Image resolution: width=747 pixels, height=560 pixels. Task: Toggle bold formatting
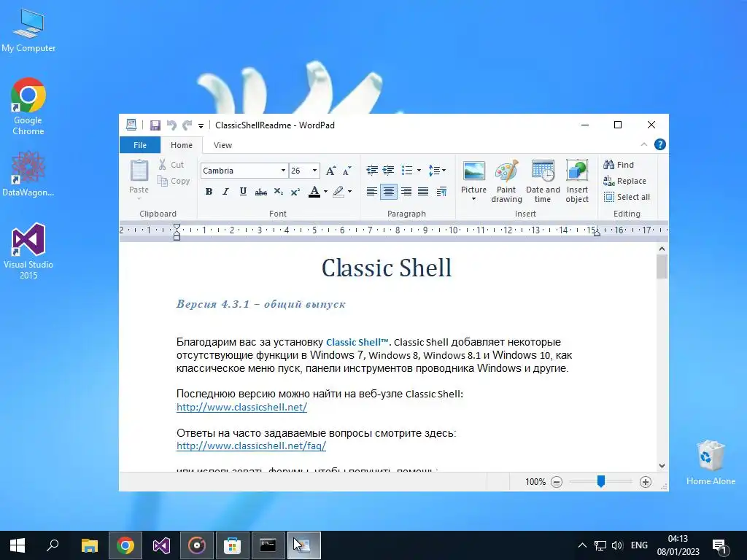click(209, 192)
